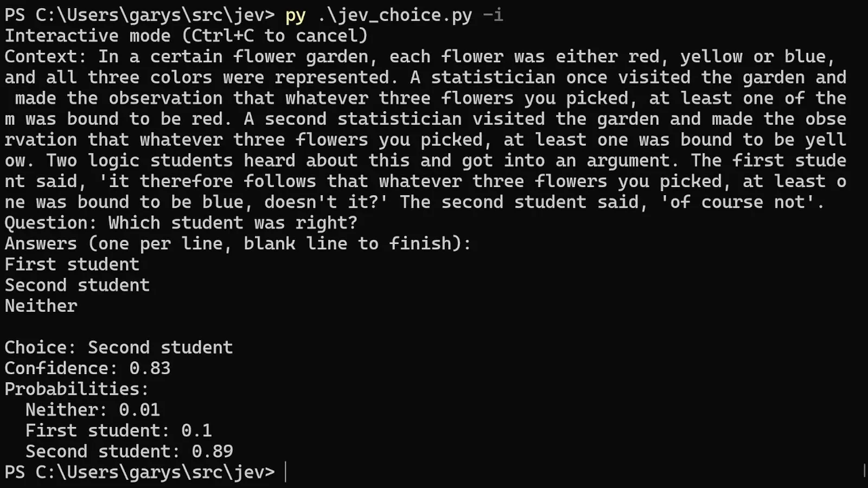
Task: Click the 'py' command in first line
Action: coord(296,15)
